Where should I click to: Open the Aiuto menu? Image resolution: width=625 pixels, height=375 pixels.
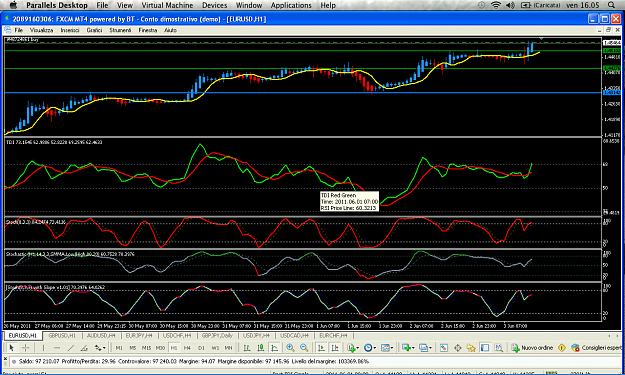[170, 30]
